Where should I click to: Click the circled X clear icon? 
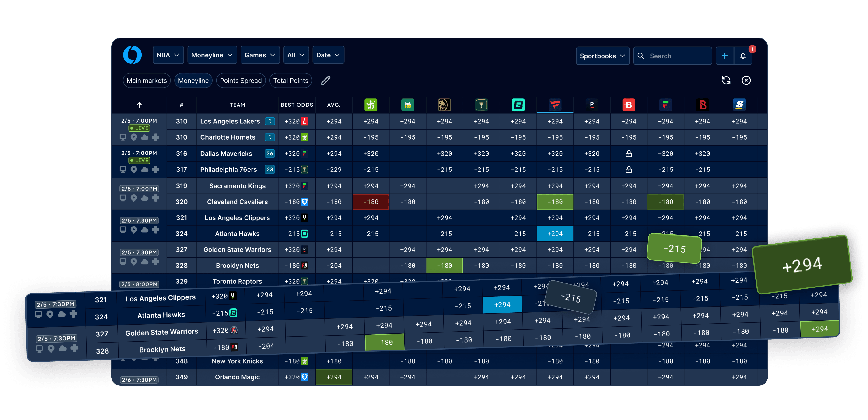coord(746,80)
